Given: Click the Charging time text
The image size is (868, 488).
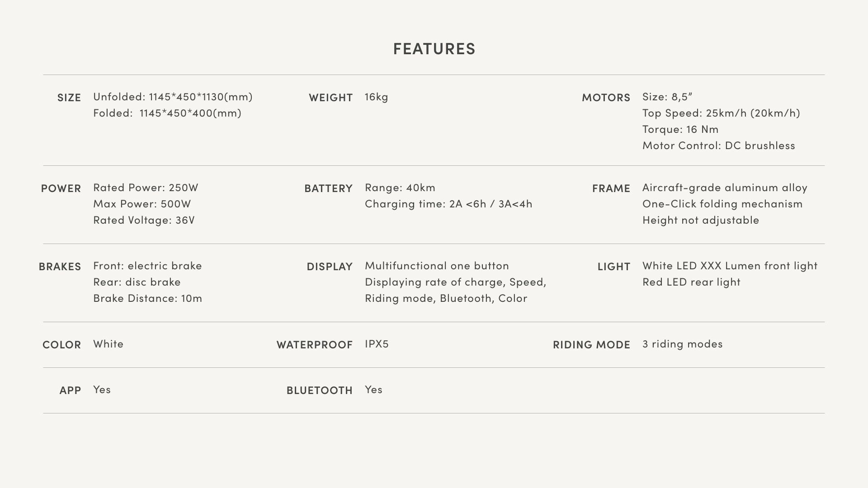Looking at the screenshot, I should tap(448, 204).
